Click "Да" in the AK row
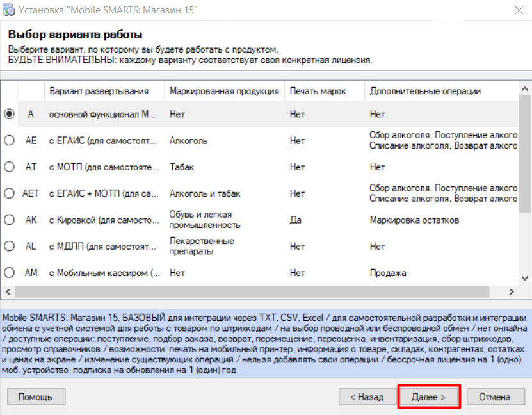532x415 pixels. [296, 220]
